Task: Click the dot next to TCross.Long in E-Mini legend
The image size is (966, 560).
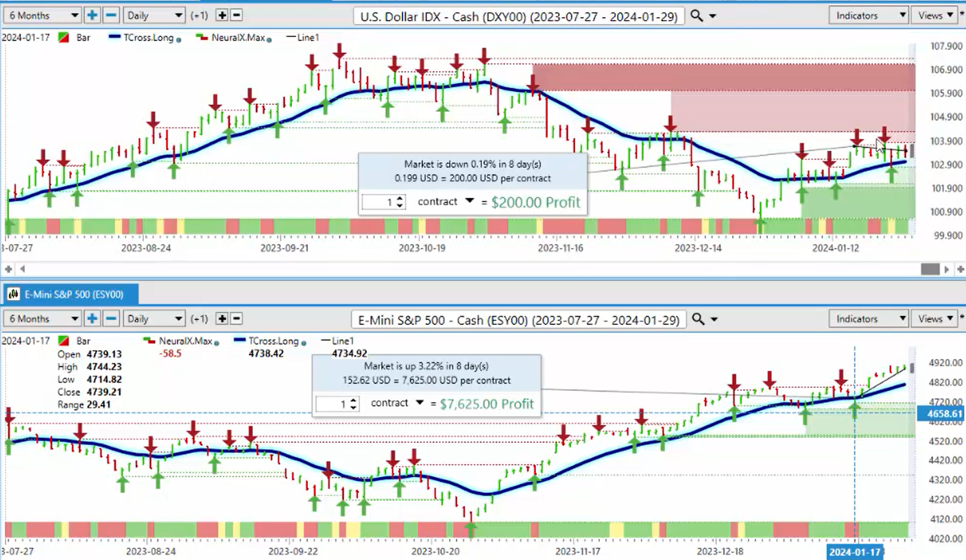Action: pos(304,343)
